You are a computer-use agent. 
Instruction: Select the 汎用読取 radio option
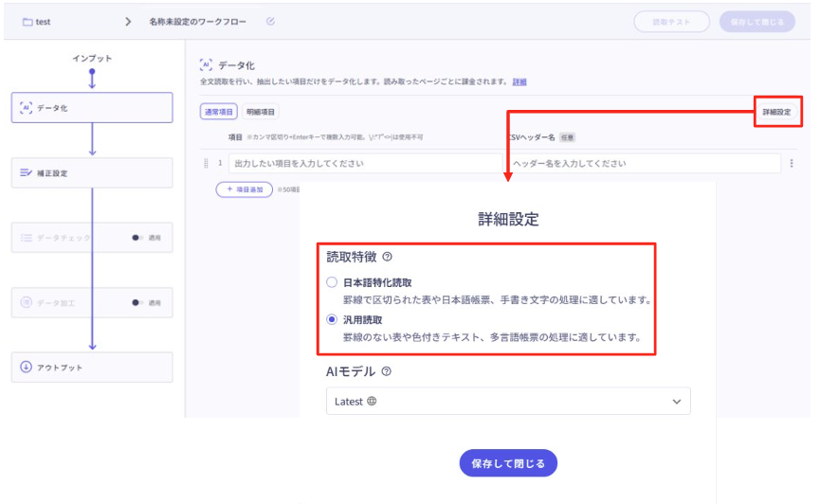pos(331,319)
